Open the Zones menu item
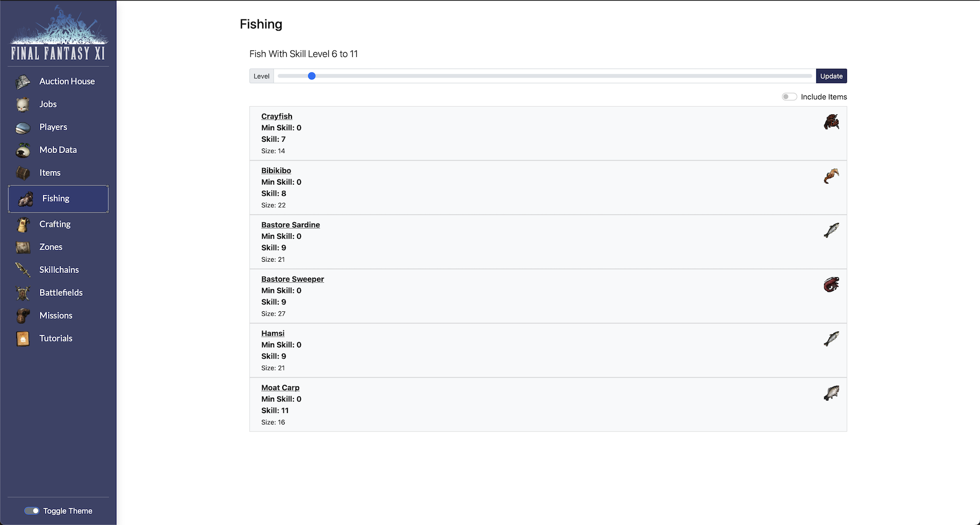 click(x=51, y=247)
